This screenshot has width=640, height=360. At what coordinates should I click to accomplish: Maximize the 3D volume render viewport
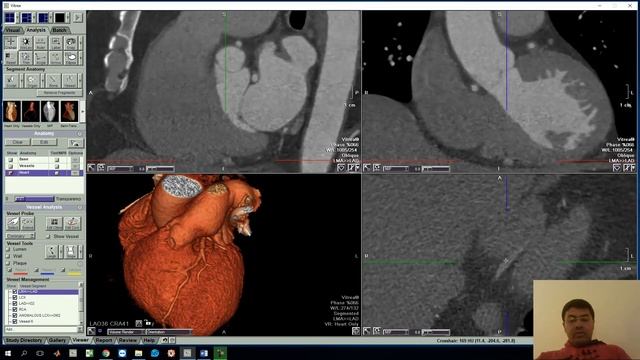pyautogui.click(x=91, y=331)
